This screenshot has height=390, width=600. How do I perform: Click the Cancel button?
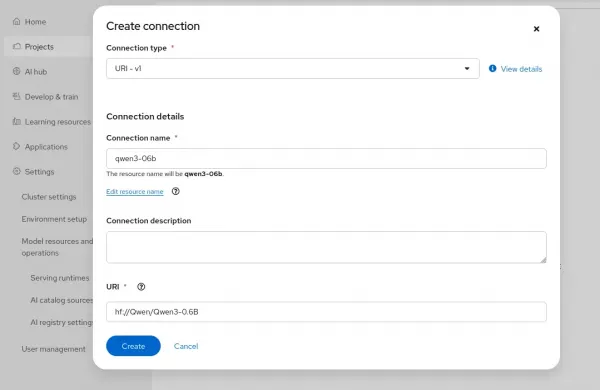(x=186, y=346)
